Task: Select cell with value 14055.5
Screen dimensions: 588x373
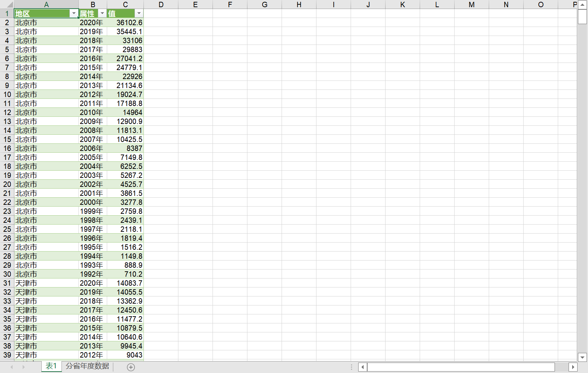Action: point(125,292)
